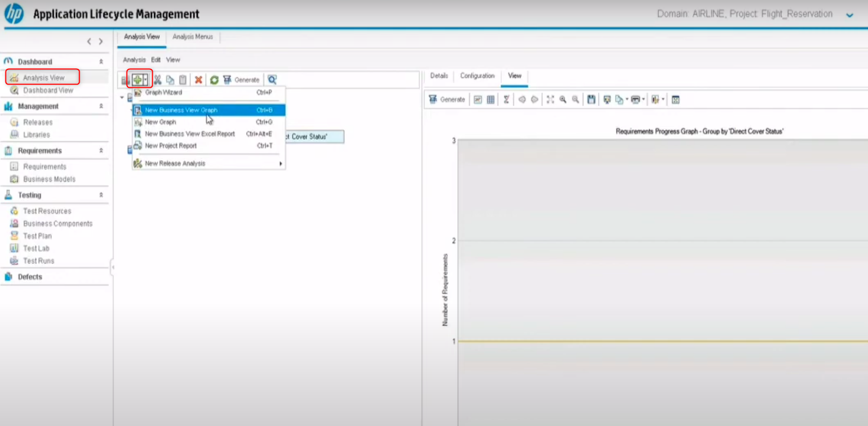Open Test Plan in the sidebar
This screenshot has height=426, width=868.
(37, 236)
